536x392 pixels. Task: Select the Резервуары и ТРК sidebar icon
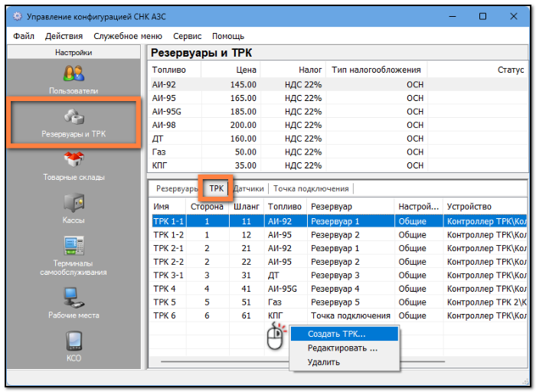click(x=74, y=116)
